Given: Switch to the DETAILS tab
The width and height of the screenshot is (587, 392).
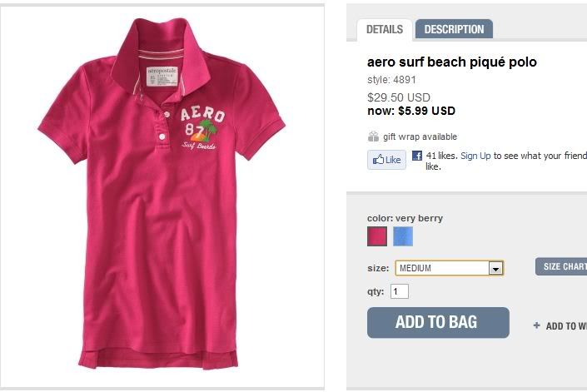Looking at the screenshot, I should (x=384, y=29).
